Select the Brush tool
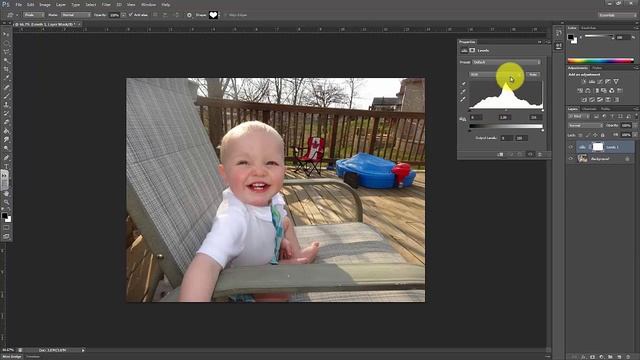 point(6,96)
